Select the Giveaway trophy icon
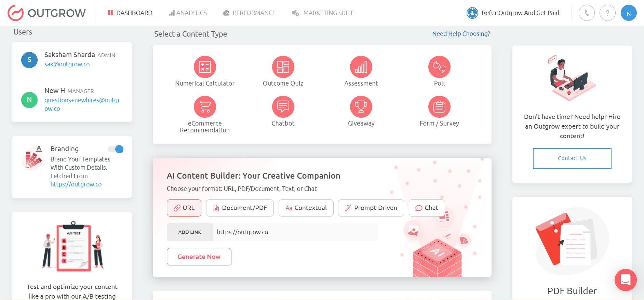The height and width of the screenshot is (300, 644). click(x=361, y=107)
